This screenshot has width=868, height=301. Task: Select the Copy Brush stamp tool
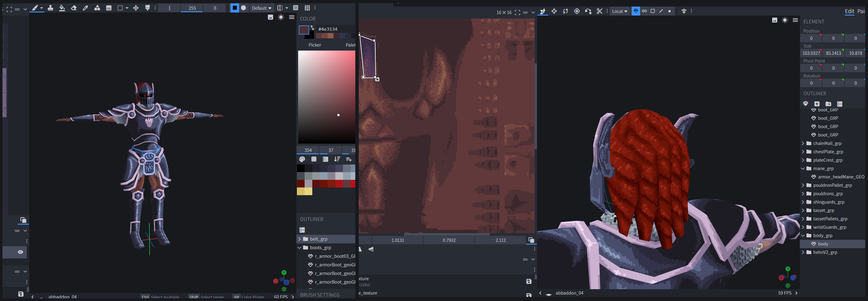click(50, 8)
